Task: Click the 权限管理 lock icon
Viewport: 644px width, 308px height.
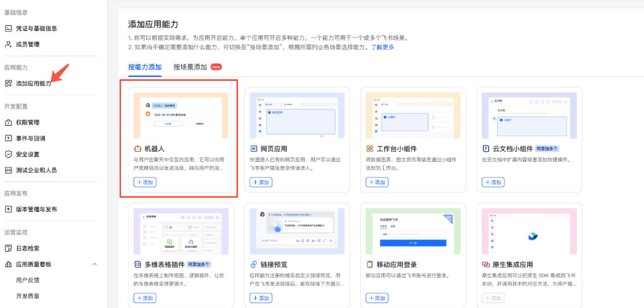Action: (x=8, y=123)
